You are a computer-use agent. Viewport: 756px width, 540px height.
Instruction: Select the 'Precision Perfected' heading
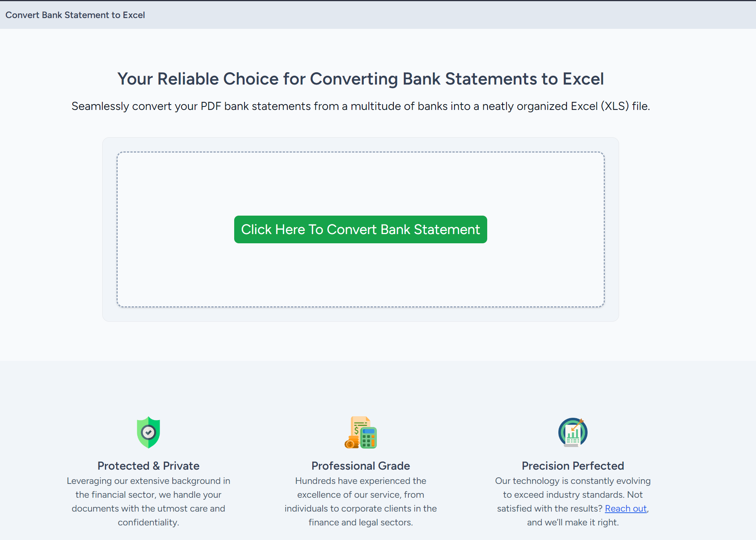click(573, 466)
